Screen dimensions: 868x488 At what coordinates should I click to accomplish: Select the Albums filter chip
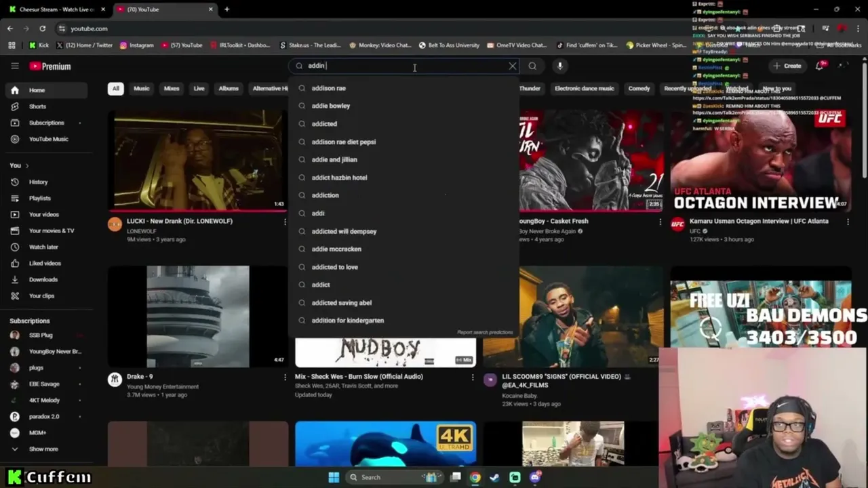point(229,88)
